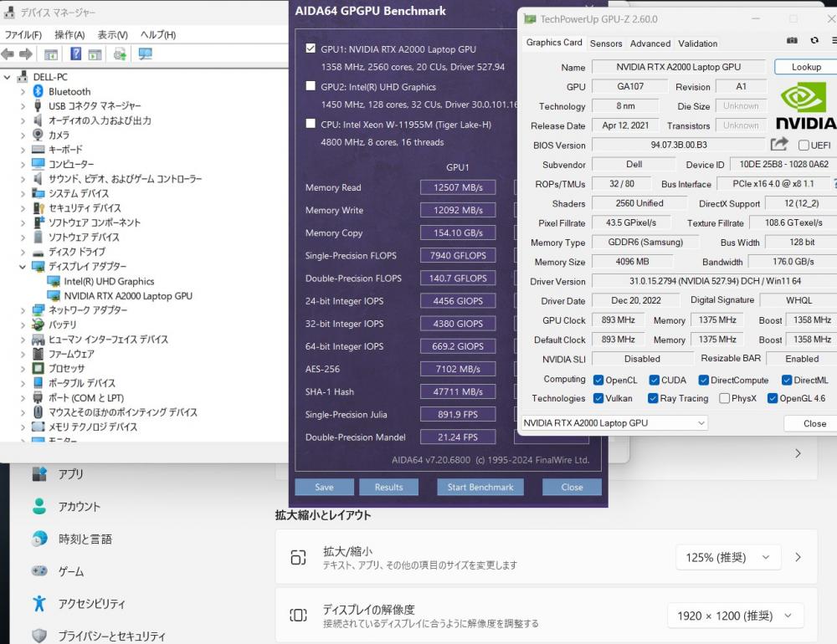Click the BIOS share/export arrow icon in GPU-Z
The height and width of the screenshot is (644, 837).
coord(779,144)
